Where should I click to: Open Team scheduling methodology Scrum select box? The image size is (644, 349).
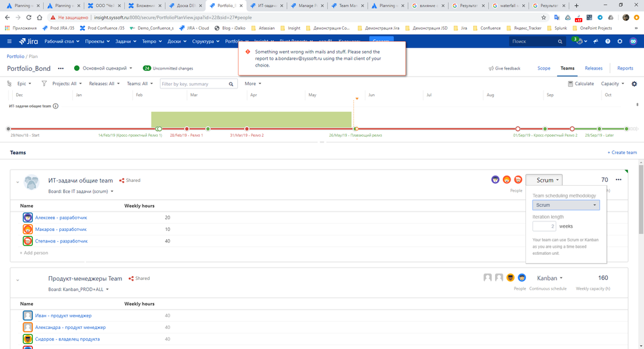566,205
